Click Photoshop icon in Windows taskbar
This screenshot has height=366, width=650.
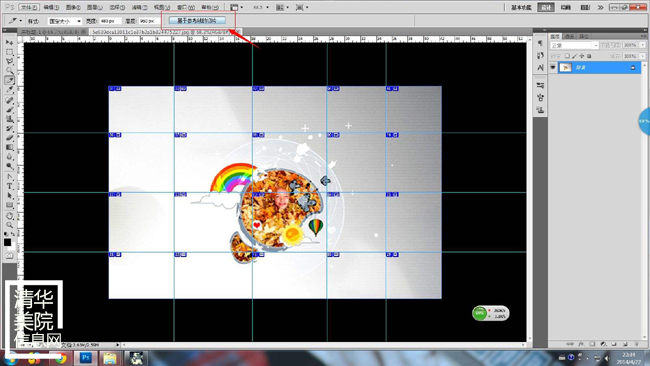click(x=86, y=358)
